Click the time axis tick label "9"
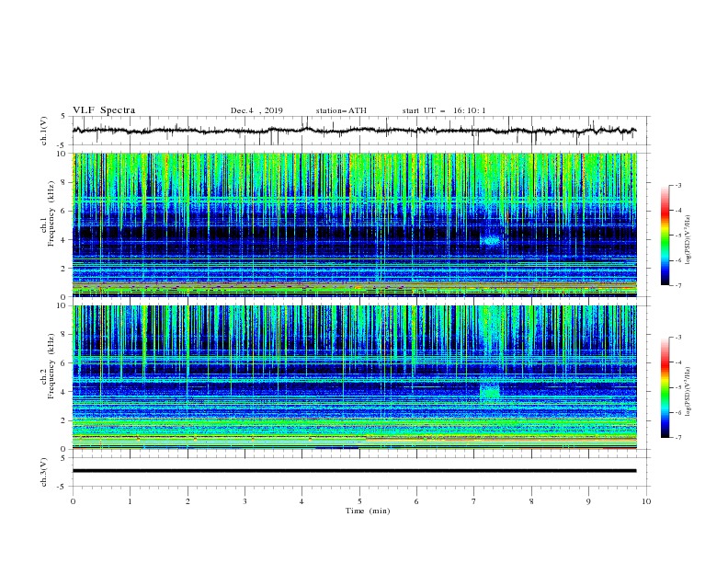728x563 pixels. (588, 501)
